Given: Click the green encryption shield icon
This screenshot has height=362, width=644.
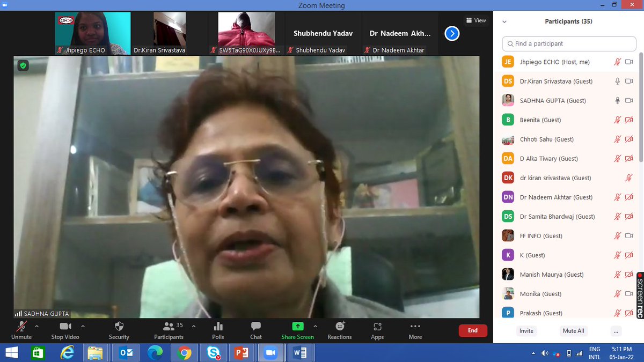Looking at the screenshot, I should 23,65.
